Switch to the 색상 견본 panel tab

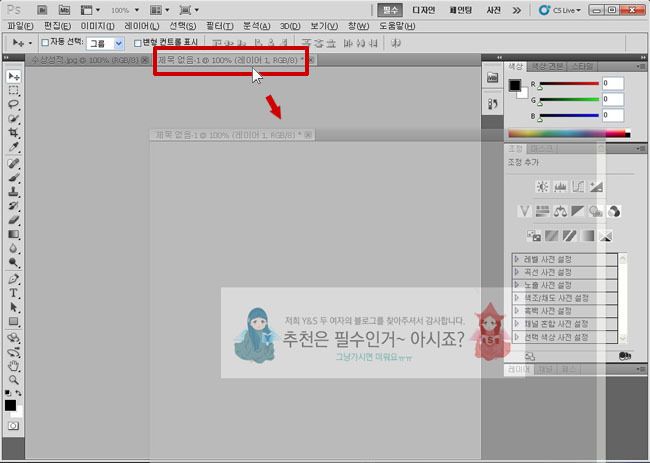[547, 66]
